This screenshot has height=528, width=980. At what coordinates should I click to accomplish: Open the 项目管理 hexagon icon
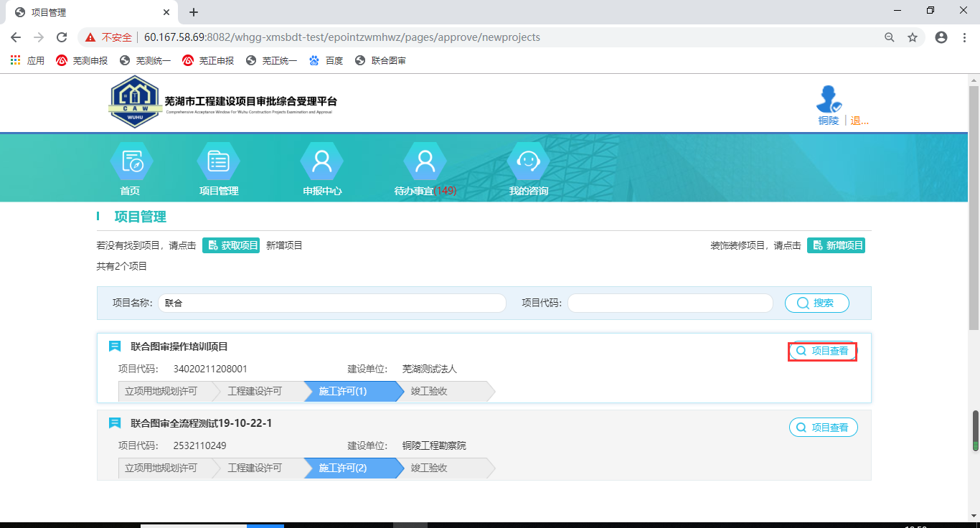[x=218, y=162]
